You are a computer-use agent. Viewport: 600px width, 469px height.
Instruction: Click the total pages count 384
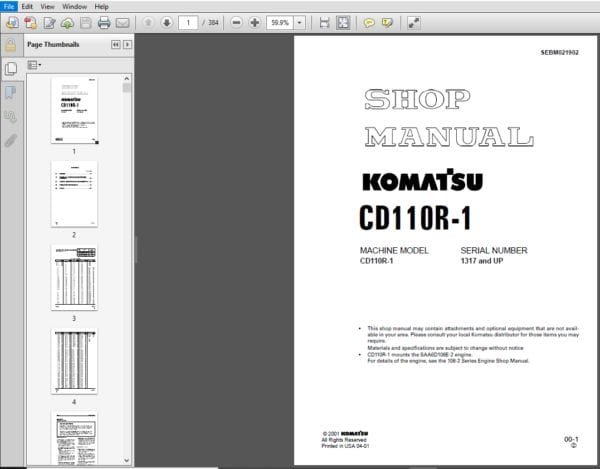click(x=213, y=23)
